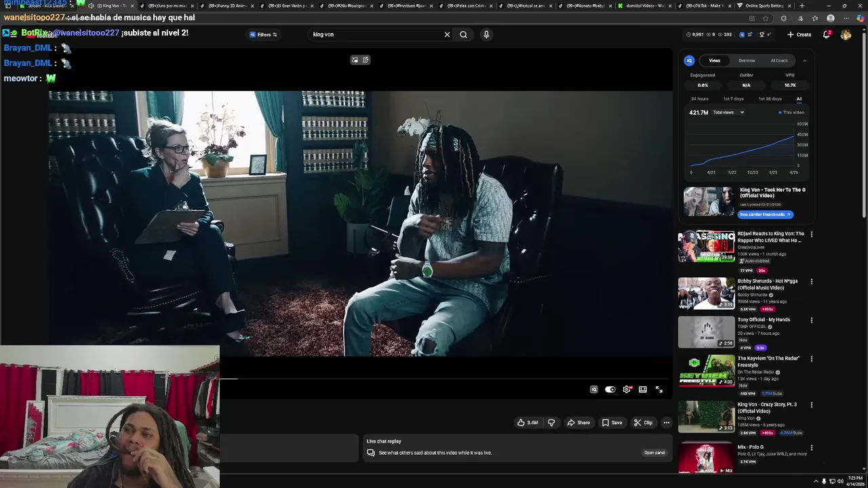Like the video with 3.4M likes
The image size is (868, 488).
(x=528, y=423)
